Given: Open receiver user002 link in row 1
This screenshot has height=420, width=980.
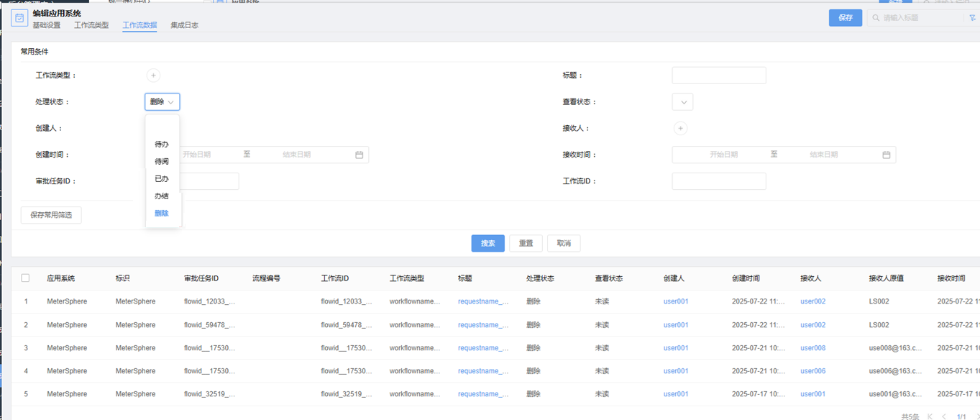Looking at the screenshot, I should 813,302.
